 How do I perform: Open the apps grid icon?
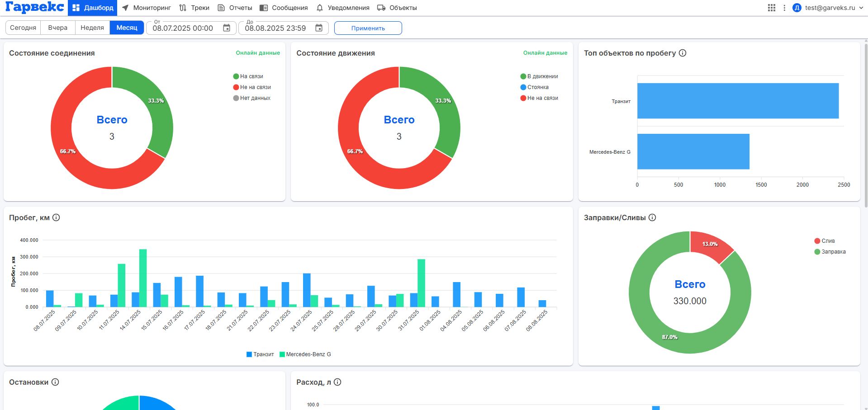tap(772, 8)
